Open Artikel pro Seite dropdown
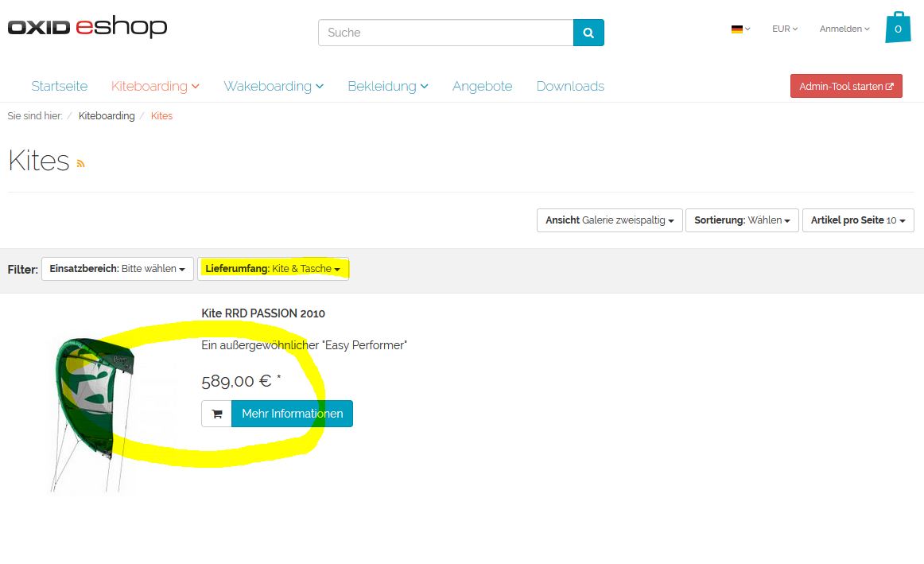Viewport: 924px width, 564px height. coord(858,220)
